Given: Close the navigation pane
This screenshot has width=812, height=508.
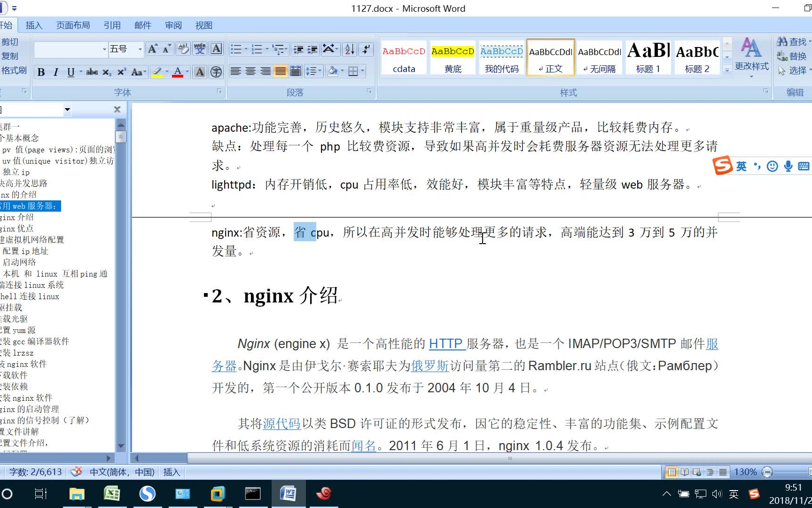Looking at the screenshot, I should 117,110.
